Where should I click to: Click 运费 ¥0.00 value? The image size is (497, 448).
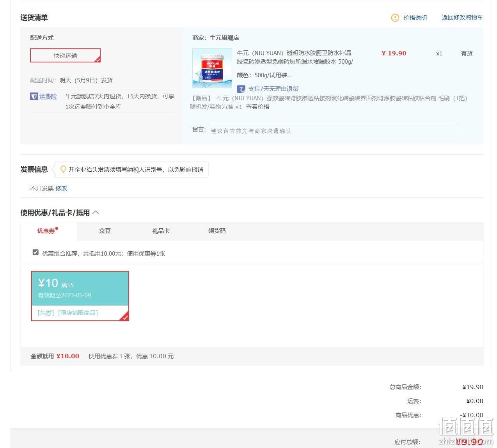tap(475, 401)
